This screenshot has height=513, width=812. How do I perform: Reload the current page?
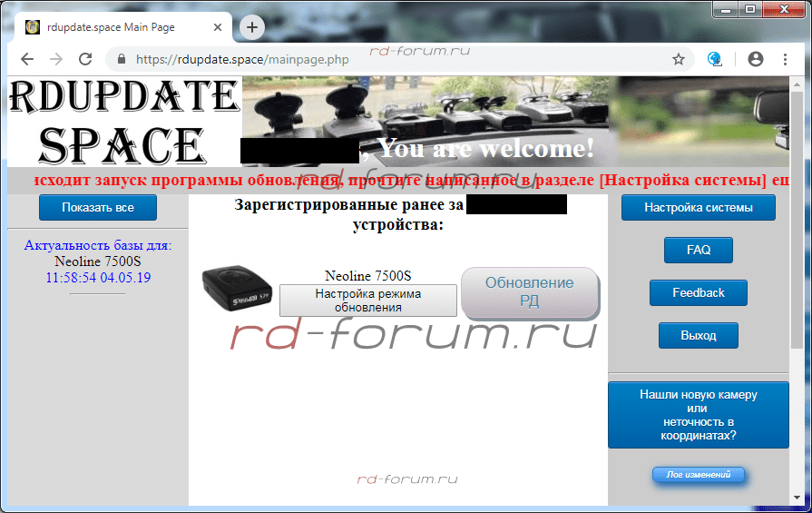pyautogui.click(x=85, y=59)
